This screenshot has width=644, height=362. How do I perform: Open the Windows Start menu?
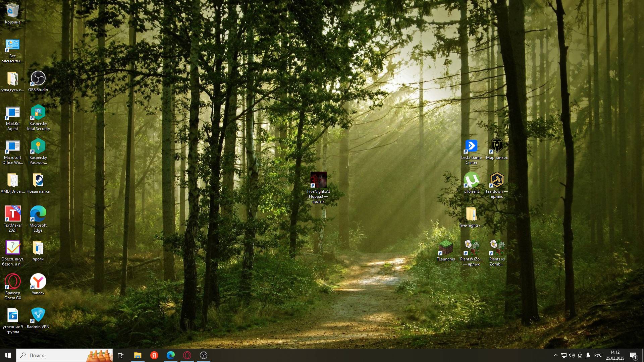(8, 355)
